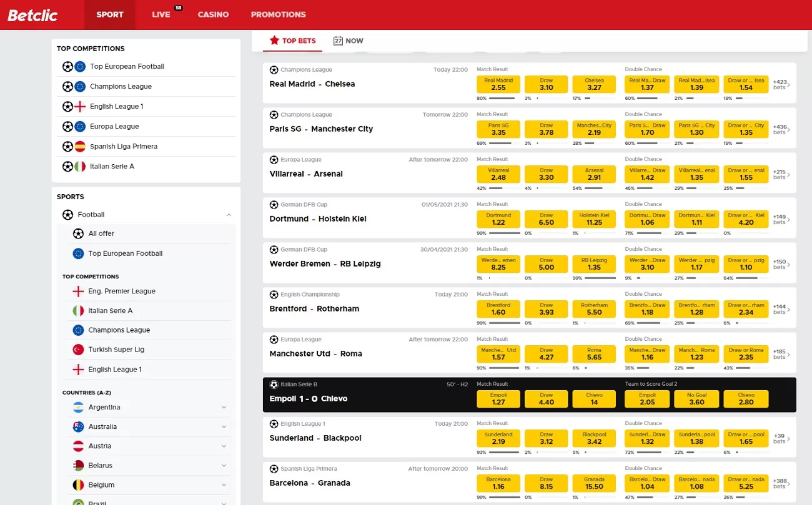
Task: Open +436 more bets for Paris SG match
Action: pos(781,129)
